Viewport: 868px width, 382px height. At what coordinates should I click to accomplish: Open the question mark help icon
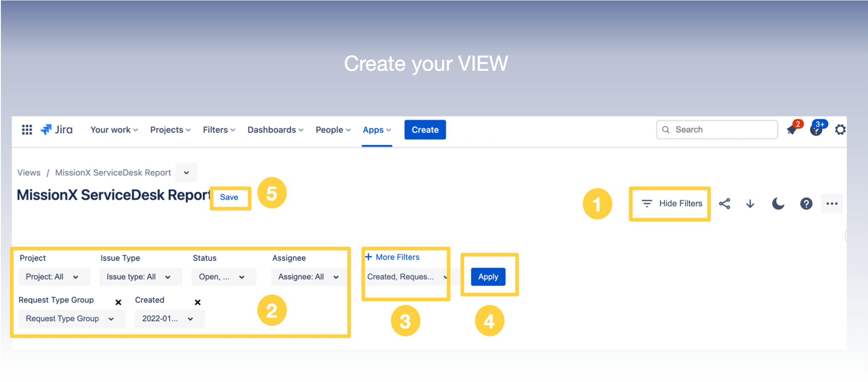click(x=806, y=204)
